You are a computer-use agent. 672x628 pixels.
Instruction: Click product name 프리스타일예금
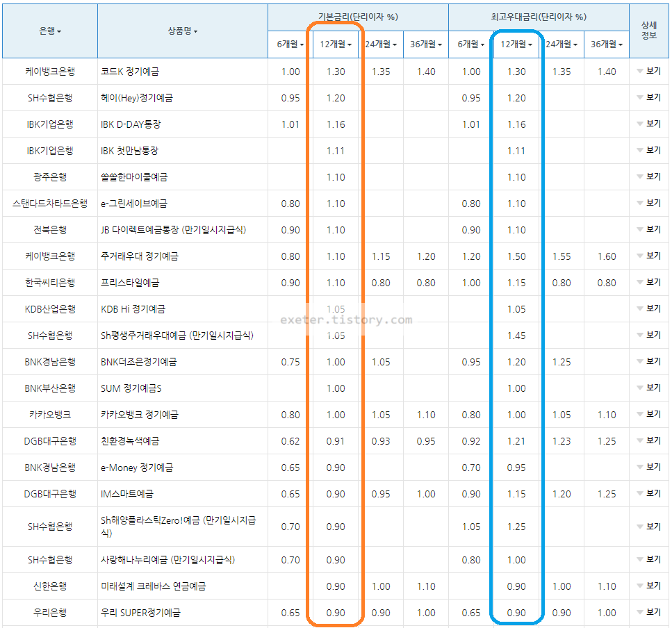pyautogui.click(x=130, y=283)
